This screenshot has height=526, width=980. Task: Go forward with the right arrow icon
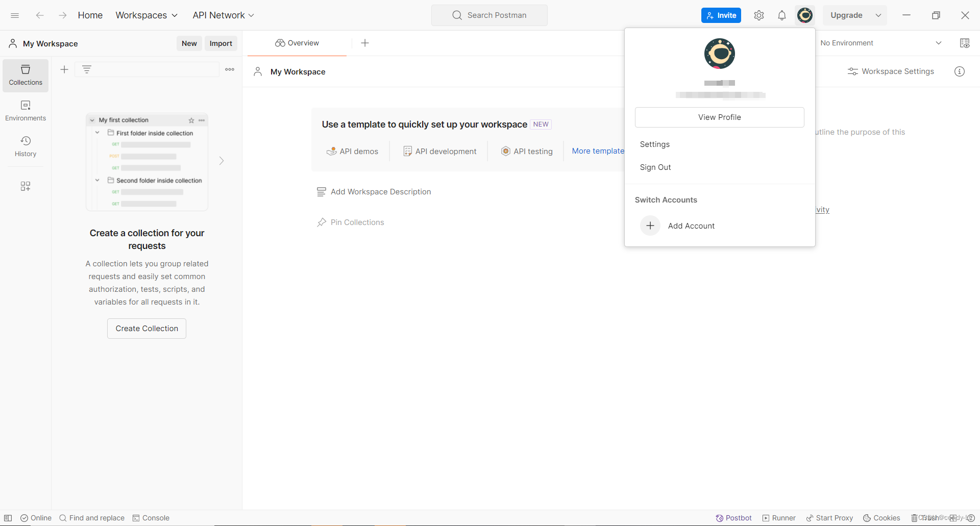point(62,15)
